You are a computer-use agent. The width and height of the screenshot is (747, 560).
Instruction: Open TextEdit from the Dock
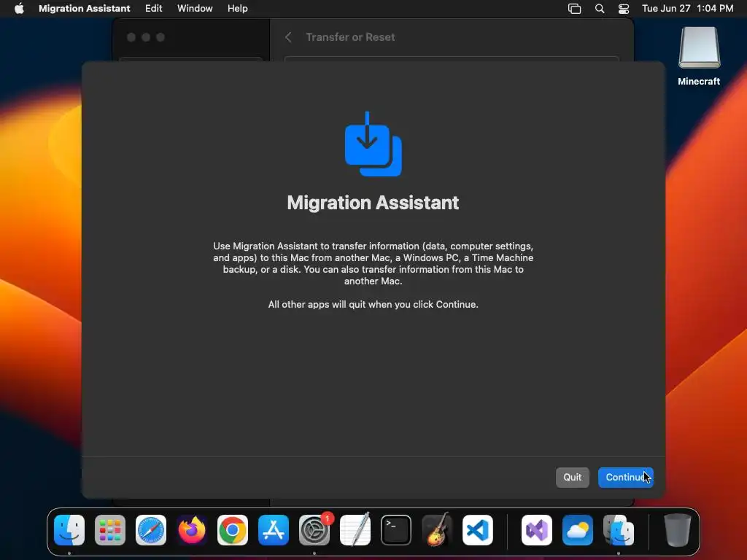point(355,530)
